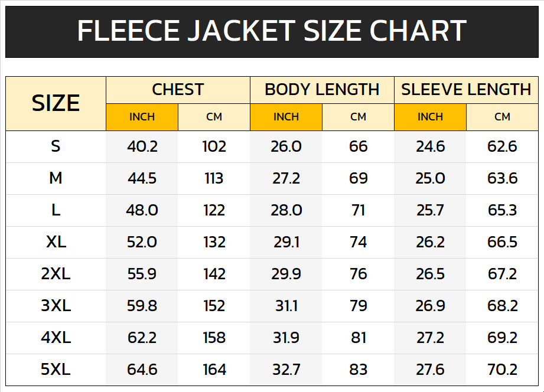Select body length cm value 76
This screenshot has height=392, width=544.
pos(358,274)
